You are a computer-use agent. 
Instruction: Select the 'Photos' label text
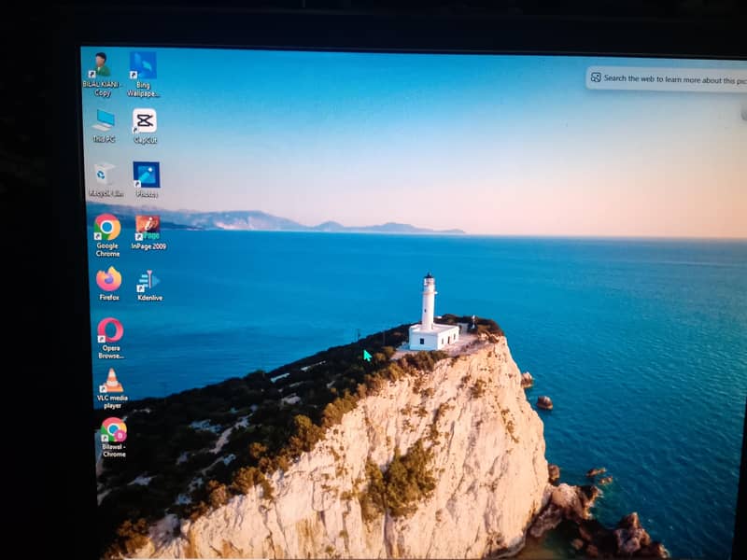[x=146, y=195]
